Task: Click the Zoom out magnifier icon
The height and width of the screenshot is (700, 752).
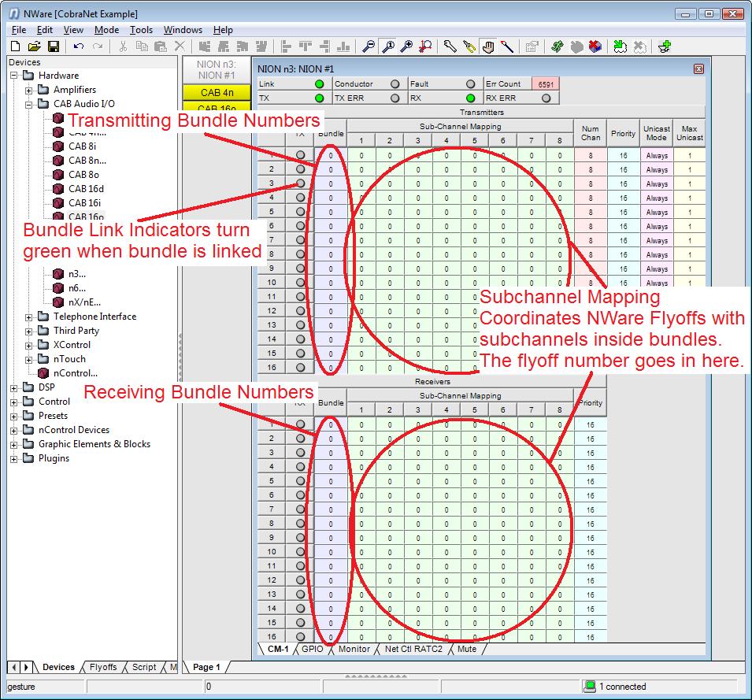Action: tap(369, 47)
